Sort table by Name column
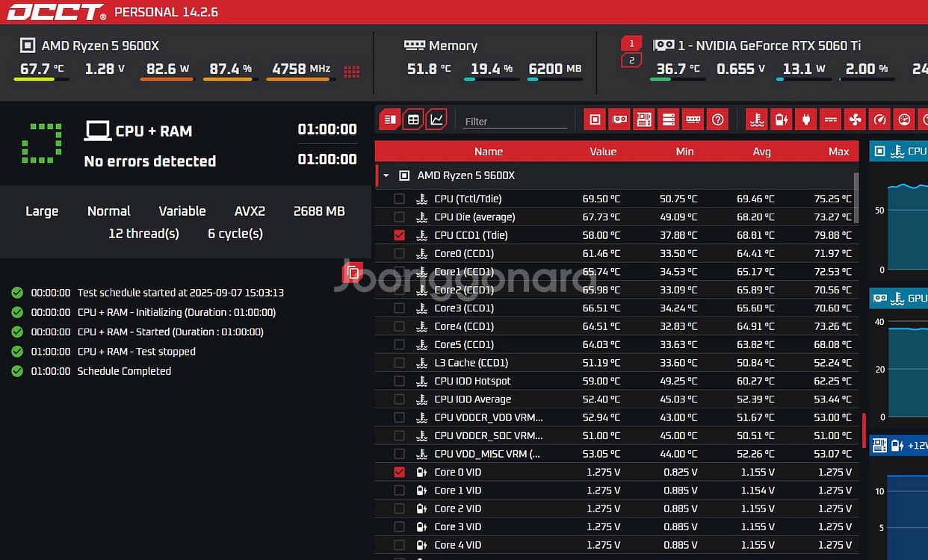 coord(489,152)
